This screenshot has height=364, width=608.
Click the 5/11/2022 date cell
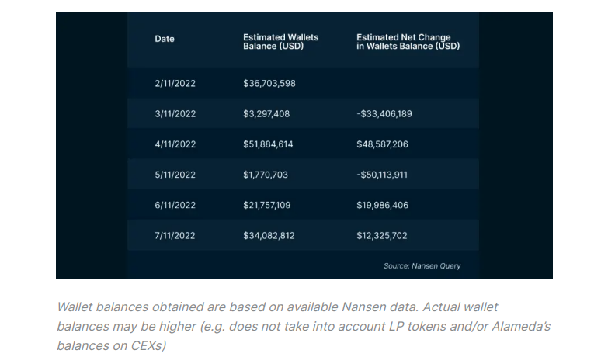pyautogui.click(x=175, y=175)
